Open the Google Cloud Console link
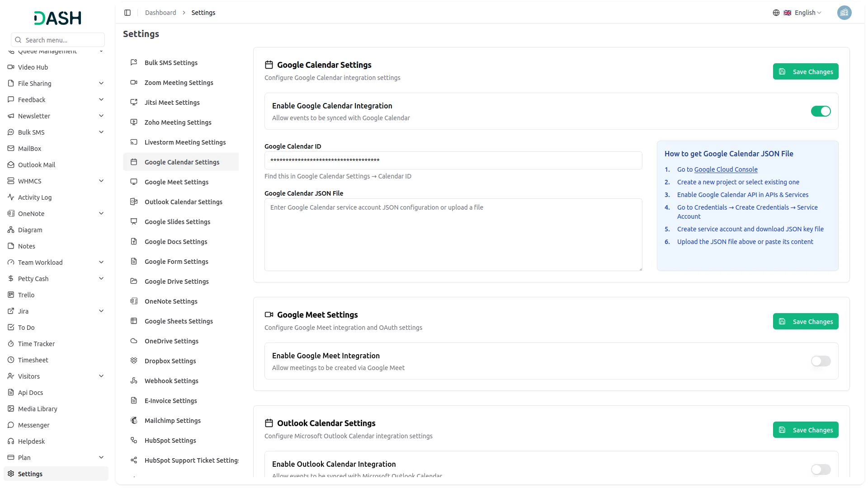 tap(726, 169)
